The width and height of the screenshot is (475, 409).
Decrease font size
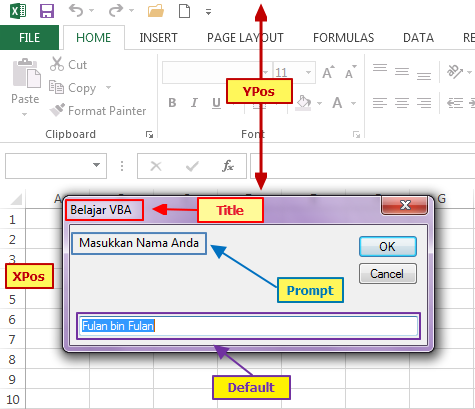(x=351, y=72)
